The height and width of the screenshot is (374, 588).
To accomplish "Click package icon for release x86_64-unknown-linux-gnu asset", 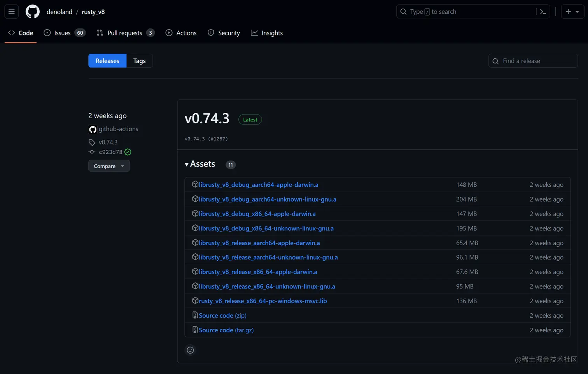I will [195, 286].
